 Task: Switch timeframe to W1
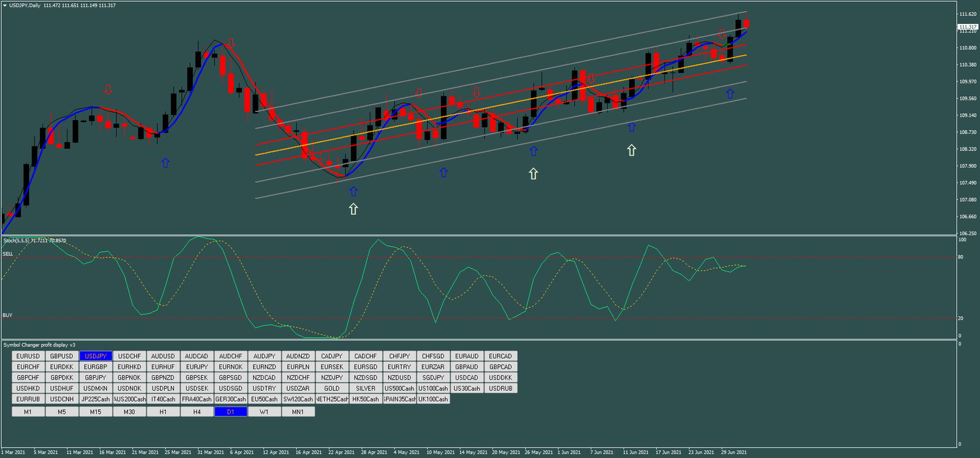[x=264, y=412]
